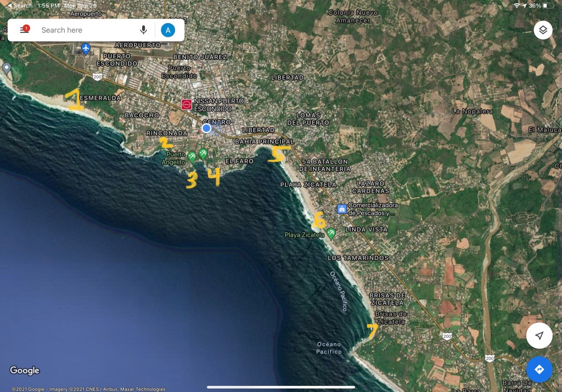Recenter map with the location arrow button
This screenshot has width=562, height=392.
[539, 336]
